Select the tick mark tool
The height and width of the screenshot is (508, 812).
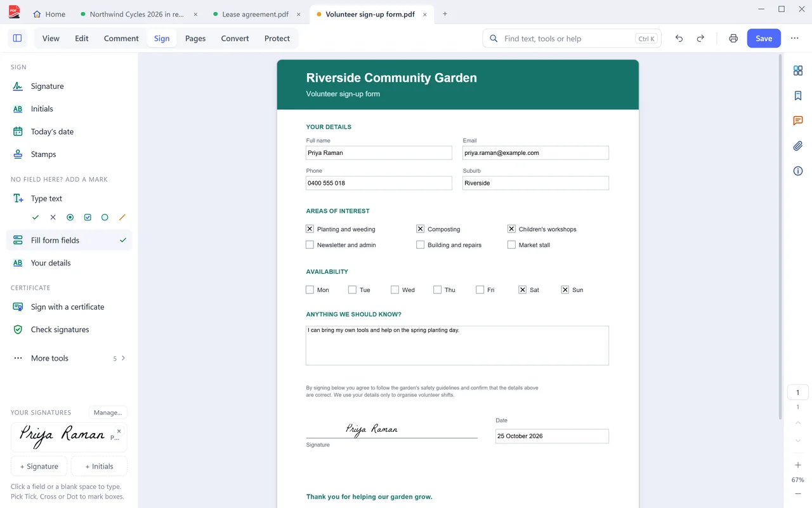coord(36,217)
